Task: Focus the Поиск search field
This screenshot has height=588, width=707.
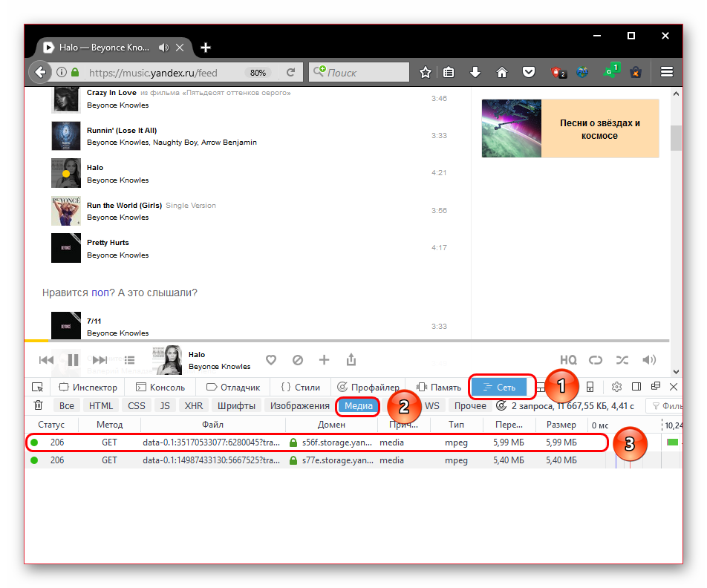Action: coord(359,72)
